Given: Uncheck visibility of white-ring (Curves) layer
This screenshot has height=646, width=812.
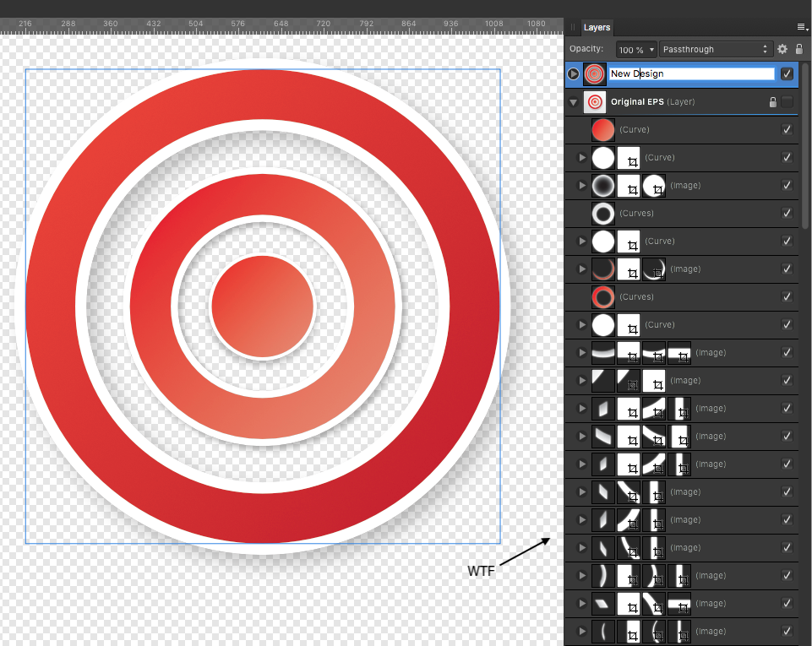Looking at the screenshot, I should (x=787, y=214).
